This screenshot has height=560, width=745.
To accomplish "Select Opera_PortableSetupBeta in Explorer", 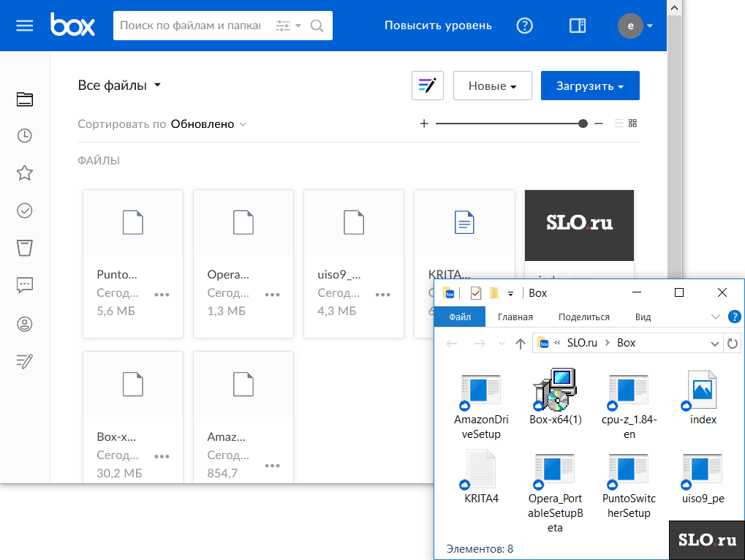I will pos(555,492).
